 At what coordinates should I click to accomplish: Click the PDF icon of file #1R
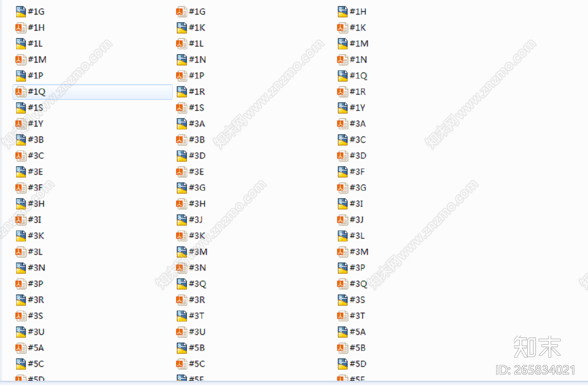[x=343, y=92]
